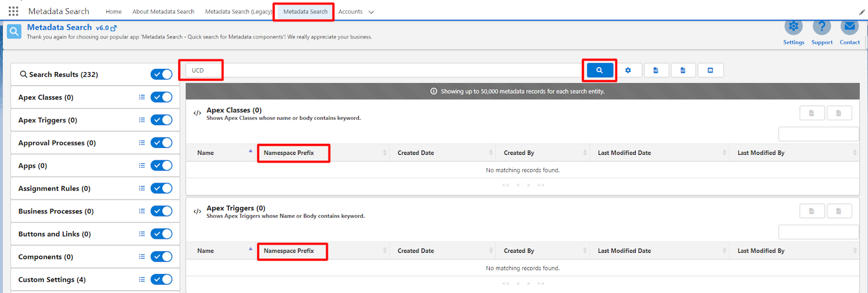The image size is (868, 293).
Task: Export Apex Classes section as CSV
Action: click(839, 113)
